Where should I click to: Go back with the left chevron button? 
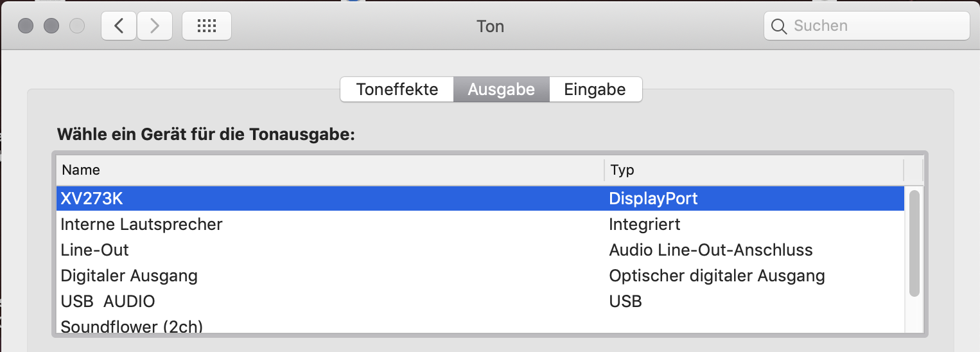coord(119,26)
